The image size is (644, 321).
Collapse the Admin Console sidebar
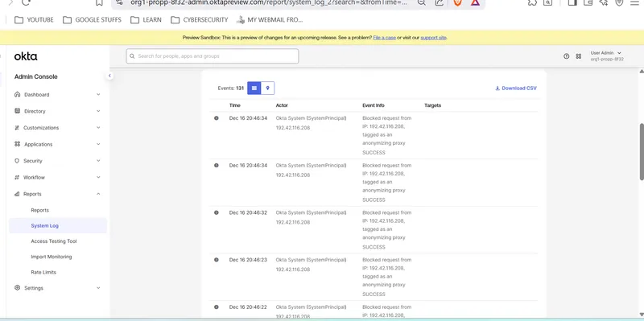coord(109,76)
